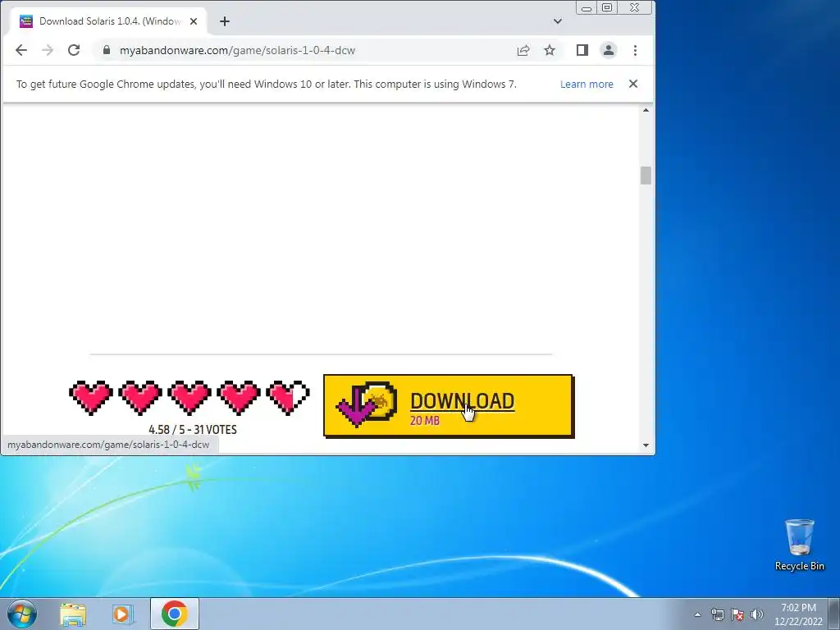Viewport: 840px width, 630px height.
Task: Click the taskbar clock showing 7:02 PM
Action: pos(798,614)
